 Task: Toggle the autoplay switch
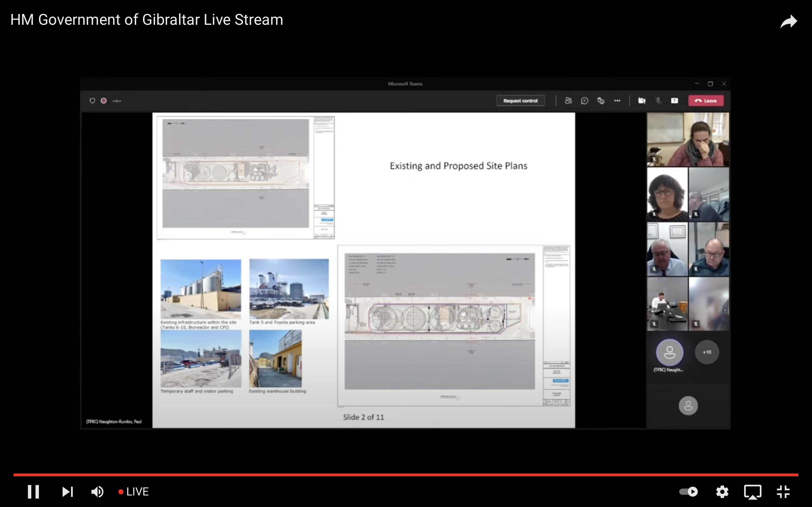pyautogui.click(x=688, y=492)
